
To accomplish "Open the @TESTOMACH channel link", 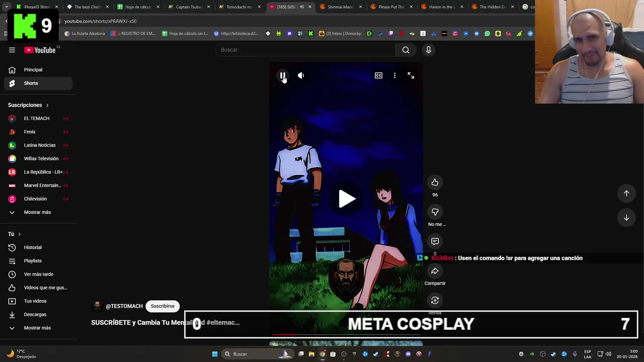I will (124, 306).
